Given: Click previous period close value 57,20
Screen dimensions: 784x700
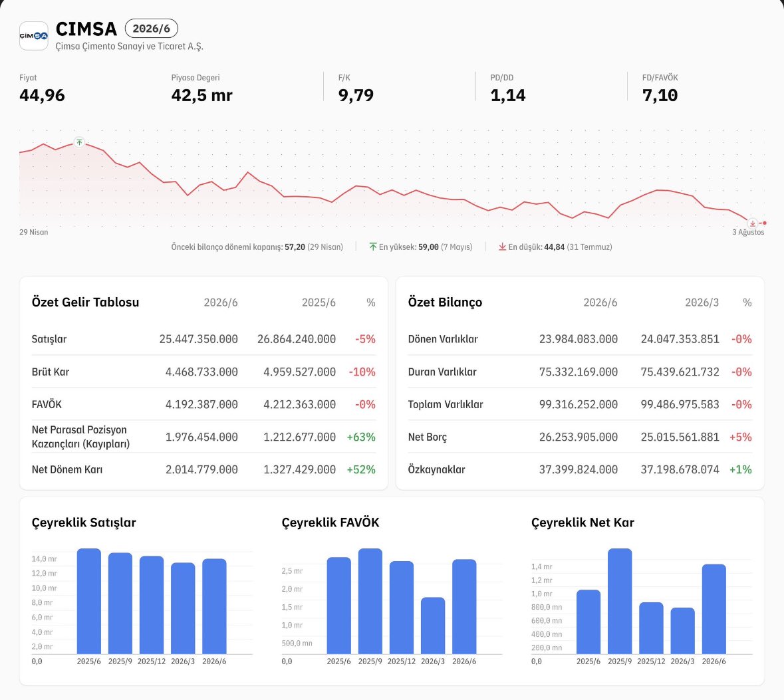Looking at the screenshot, I should click(x=295, y=247).
